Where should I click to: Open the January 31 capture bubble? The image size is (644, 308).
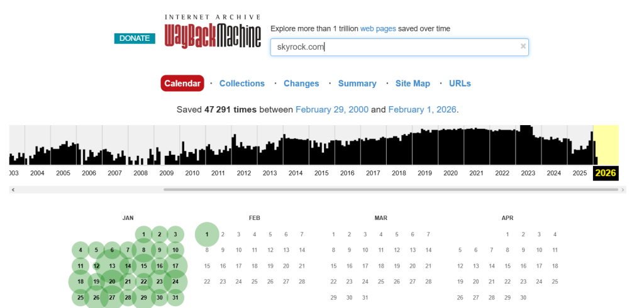(x=175, y=298)
